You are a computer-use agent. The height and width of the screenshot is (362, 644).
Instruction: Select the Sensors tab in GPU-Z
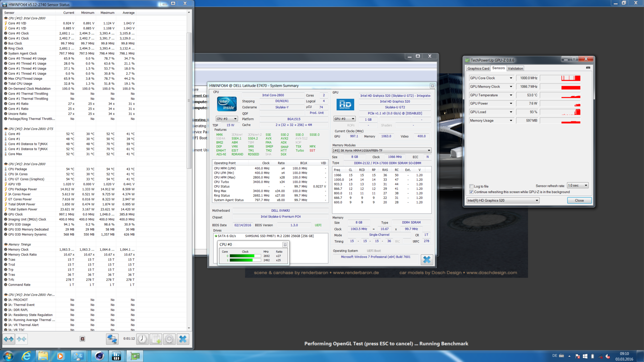498,68
